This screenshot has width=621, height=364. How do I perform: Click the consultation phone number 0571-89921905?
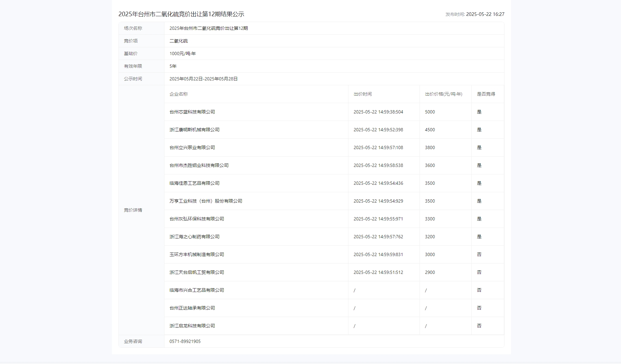pyautogui.click(x=185, y=341)
